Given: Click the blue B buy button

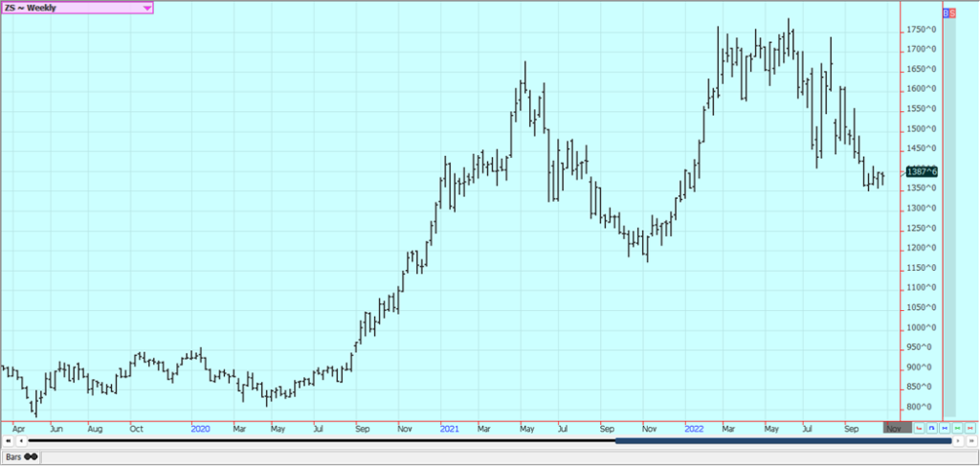Looking at the screenshot, I should 947,12.
